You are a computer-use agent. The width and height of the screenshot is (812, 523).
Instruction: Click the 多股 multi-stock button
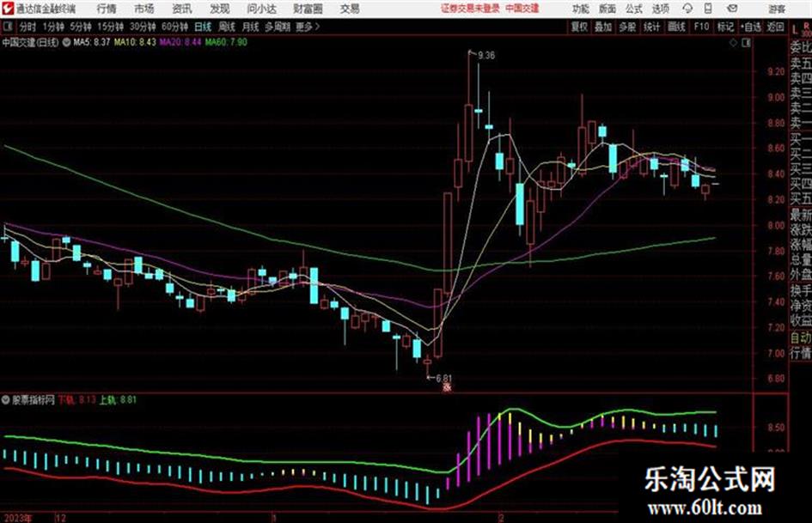(x=627, y=27)
